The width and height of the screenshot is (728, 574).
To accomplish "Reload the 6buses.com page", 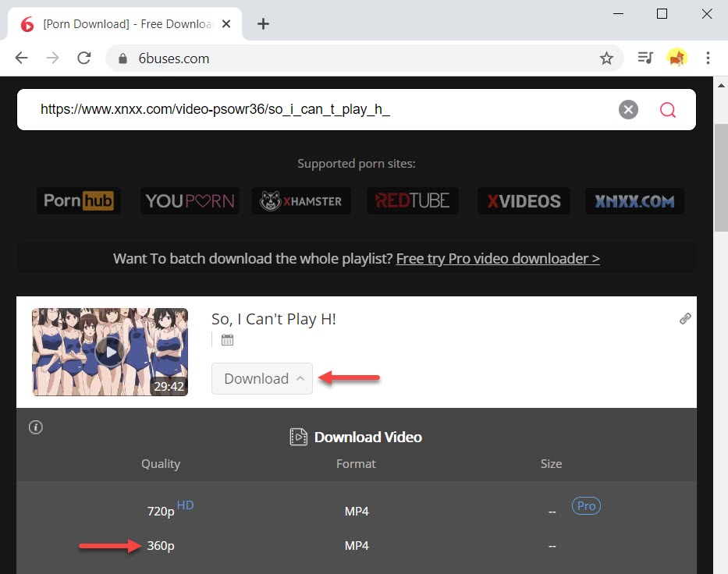I will pyautogui.click(x=84, y=58).
